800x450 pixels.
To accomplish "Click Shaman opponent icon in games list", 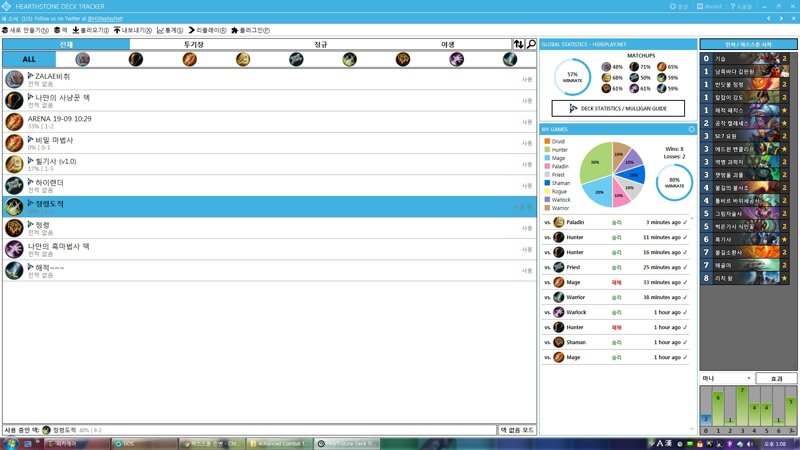I will [559, 342].
